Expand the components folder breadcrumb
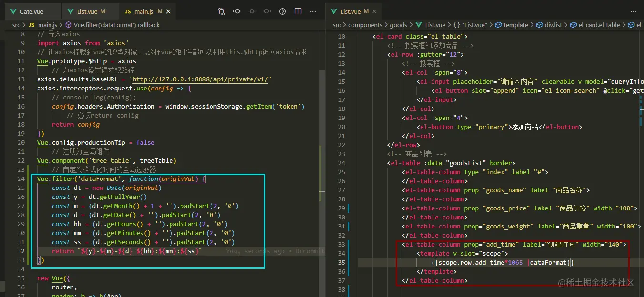Viewport: 644px width, 297px height. click(365, 25)
